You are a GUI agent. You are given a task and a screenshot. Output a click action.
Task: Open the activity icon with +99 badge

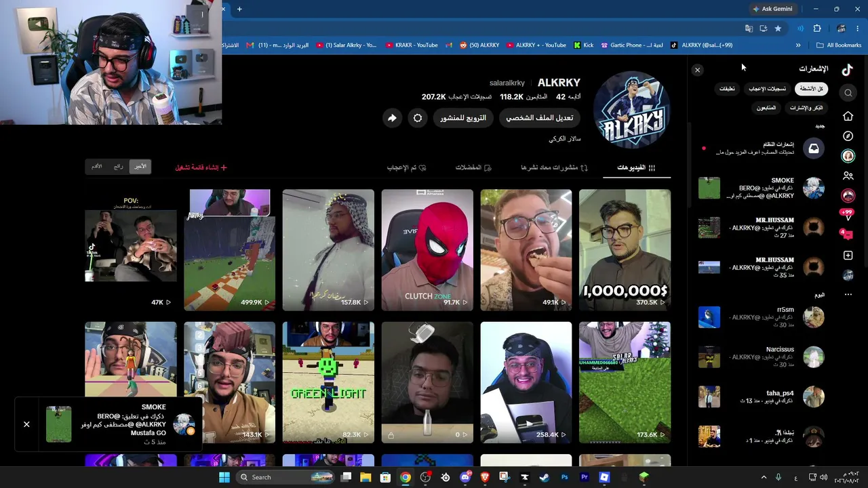pos(848,216)
